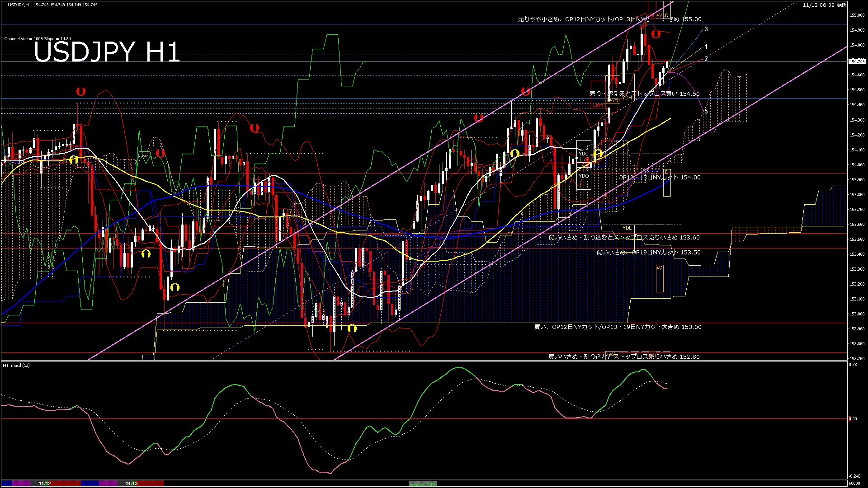
Task: Click the W pivot box at the chart top
Action: (x=659, y=15)
